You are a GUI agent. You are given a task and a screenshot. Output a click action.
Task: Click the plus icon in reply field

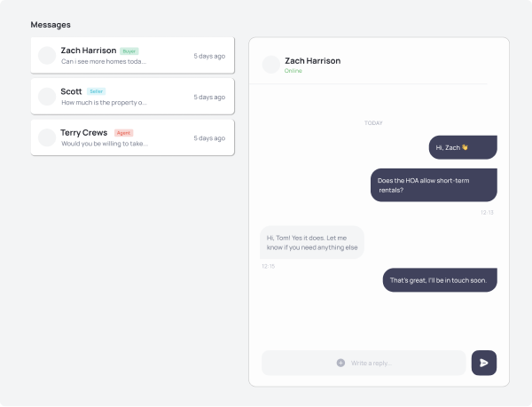point(340,363)
